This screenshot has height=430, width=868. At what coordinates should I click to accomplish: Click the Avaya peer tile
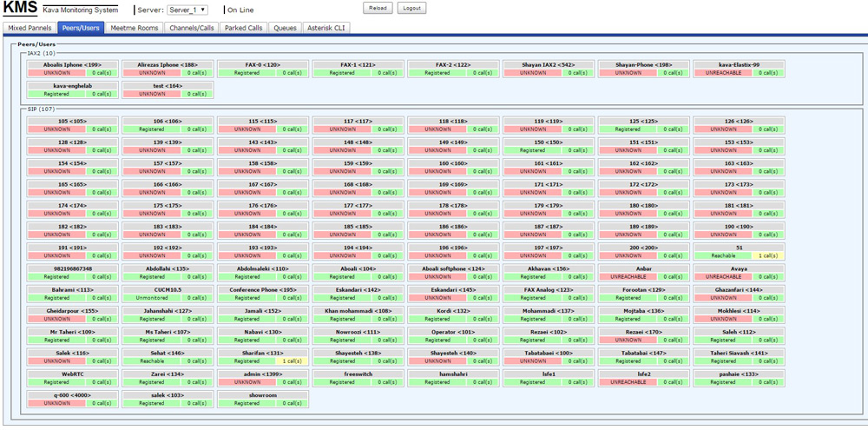coord(739,269)
